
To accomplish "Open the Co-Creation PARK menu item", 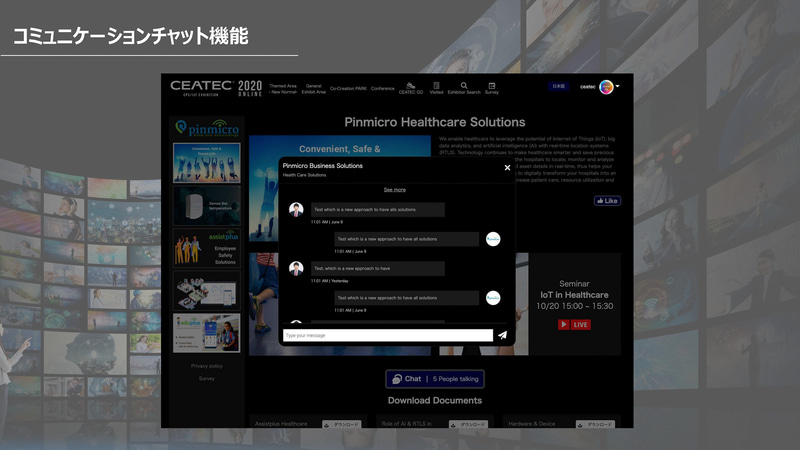I will (x=348, y=88).
